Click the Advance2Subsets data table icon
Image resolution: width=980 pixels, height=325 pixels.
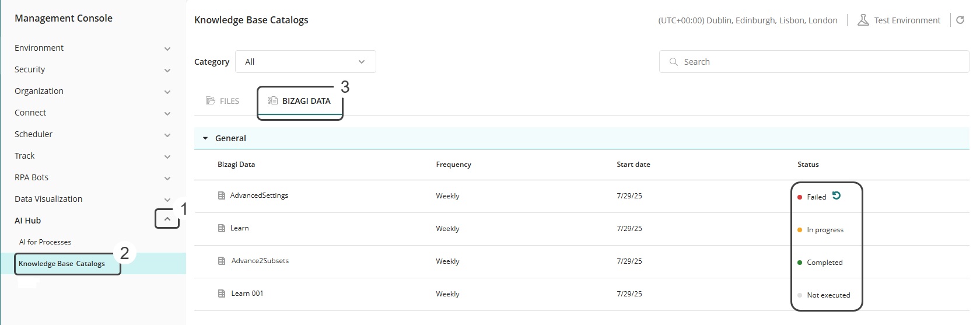tap(222, 261)
